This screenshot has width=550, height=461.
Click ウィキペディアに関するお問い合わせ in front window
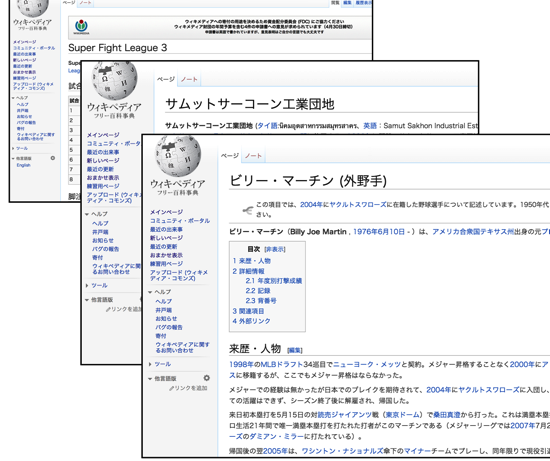coord(182,347)
